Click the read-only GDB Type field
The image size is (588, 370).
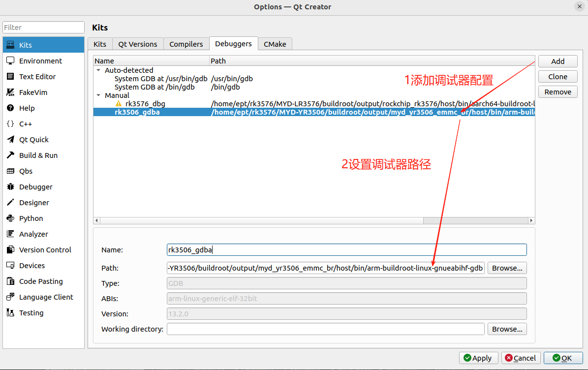[346, 283]
